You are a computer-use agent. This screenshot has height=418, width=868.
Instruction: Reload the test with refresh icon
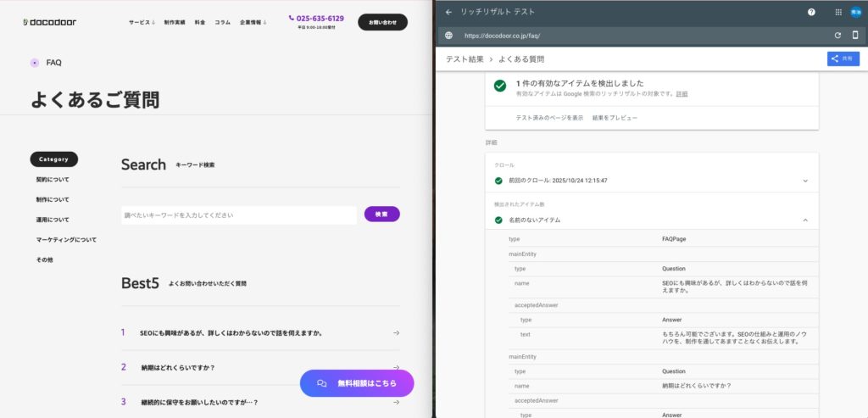[837, 36]
